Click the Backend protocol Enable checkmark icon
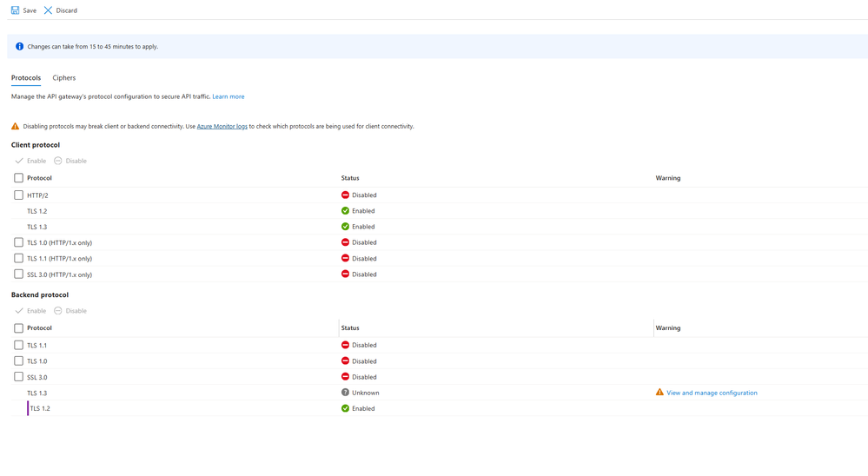This screenshot has height=476, width=868. [x=19, y=310]
